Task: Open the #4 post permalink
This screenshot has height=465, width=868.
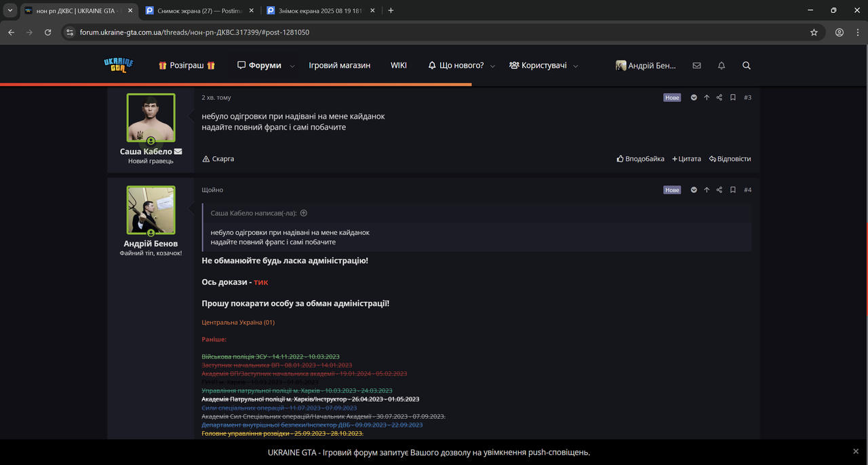Action: [747, 190]
